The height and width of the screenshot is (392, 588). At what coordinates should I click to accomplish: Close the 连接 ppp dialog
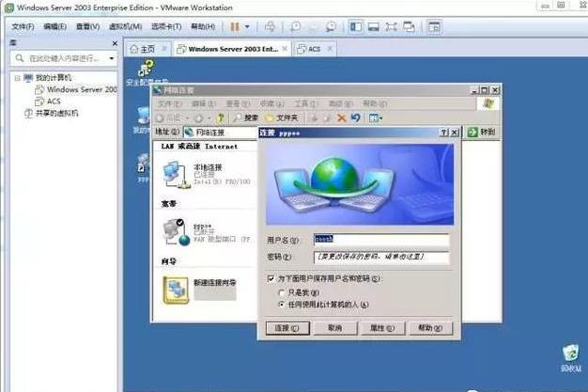click(x=454, y=133)
